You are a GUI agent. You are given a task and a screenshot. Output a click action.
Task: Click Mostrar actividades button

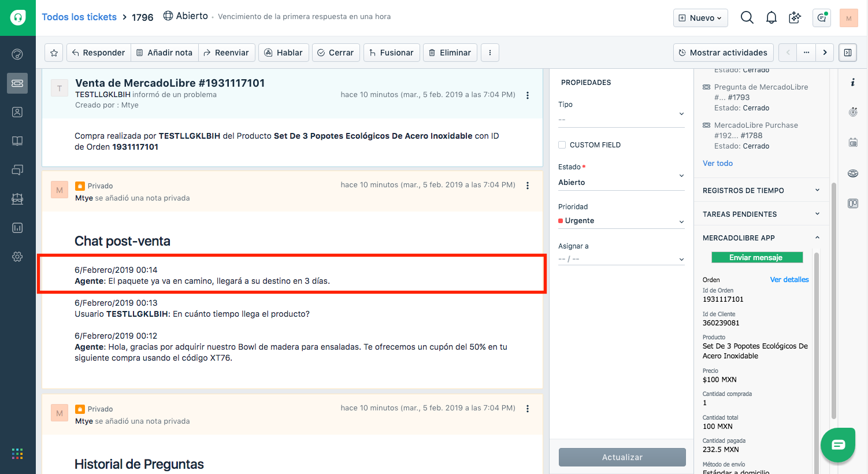click(724, 53)
